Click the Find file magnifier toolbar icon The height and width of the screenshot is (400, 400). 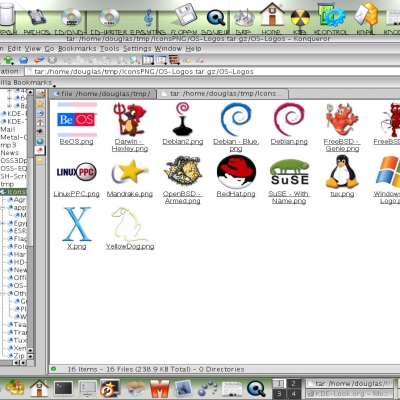click(x=135, y=60)
